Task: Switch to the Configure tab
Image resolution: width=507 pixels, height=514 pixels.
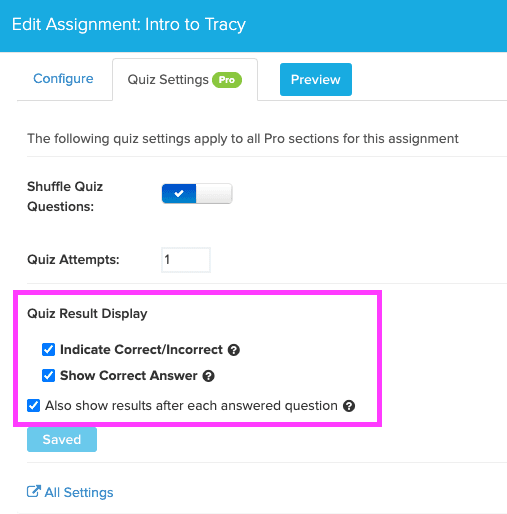Action: (63, 79)
